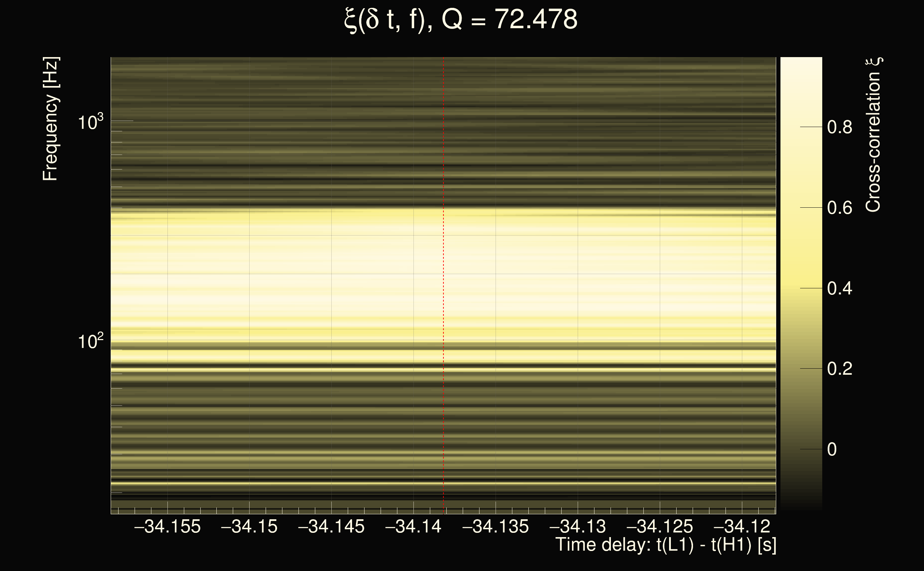Click the Time delay t(L1) - t(H1) axis label

[x=666, y=545]
